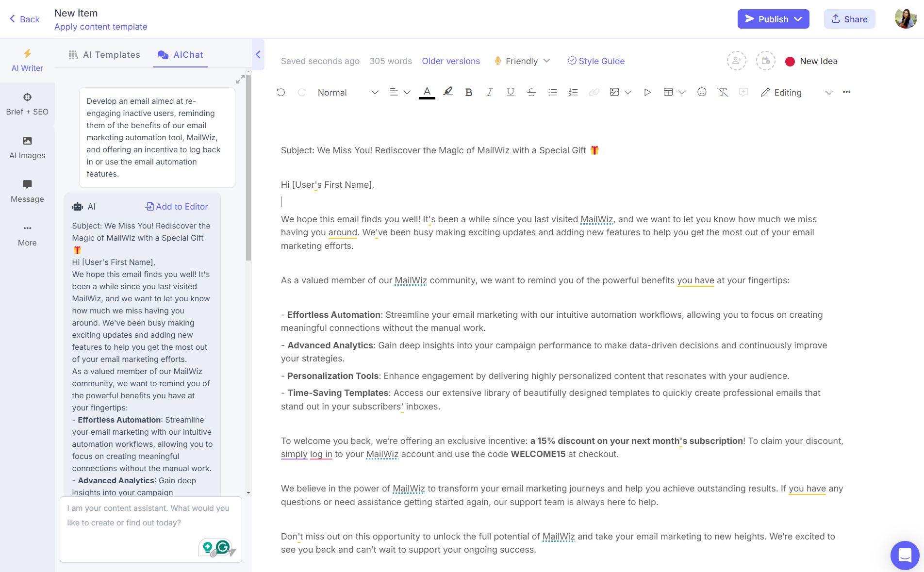Open the Brief + SEO sidebar section
Image resolution: width=924 pixels, height=572 pixels.
coord(27,104)
